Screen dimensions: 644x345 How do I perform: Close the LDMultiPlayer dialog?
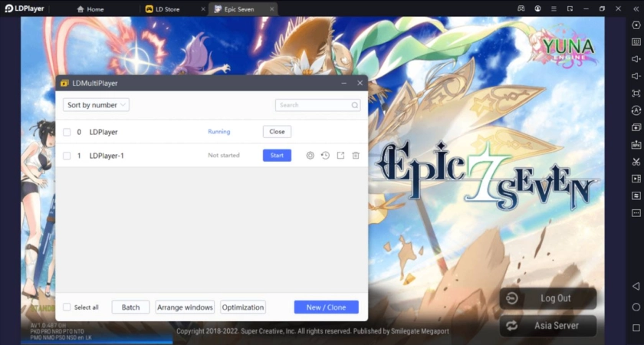(x=360, y=83)
